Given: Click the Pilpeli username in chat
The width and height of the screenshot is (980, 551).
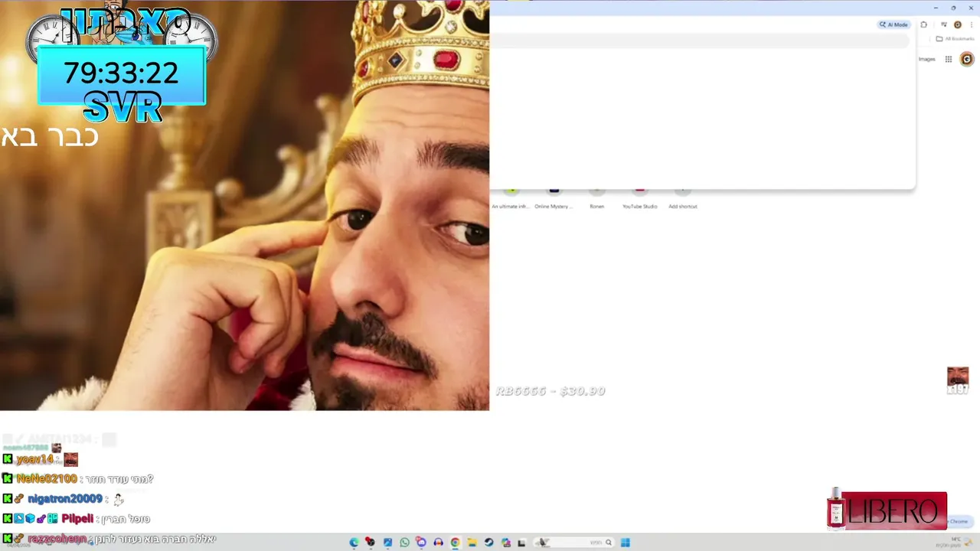Looking at the screenshot, I should tap(78, 519).
